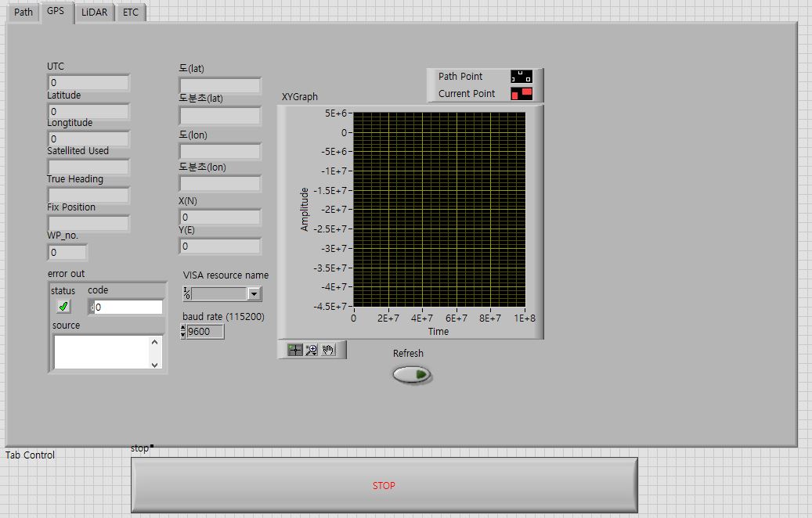Select the panning hand tool in graph palette
The image size is (812, 518).
[x=328, y=351]
